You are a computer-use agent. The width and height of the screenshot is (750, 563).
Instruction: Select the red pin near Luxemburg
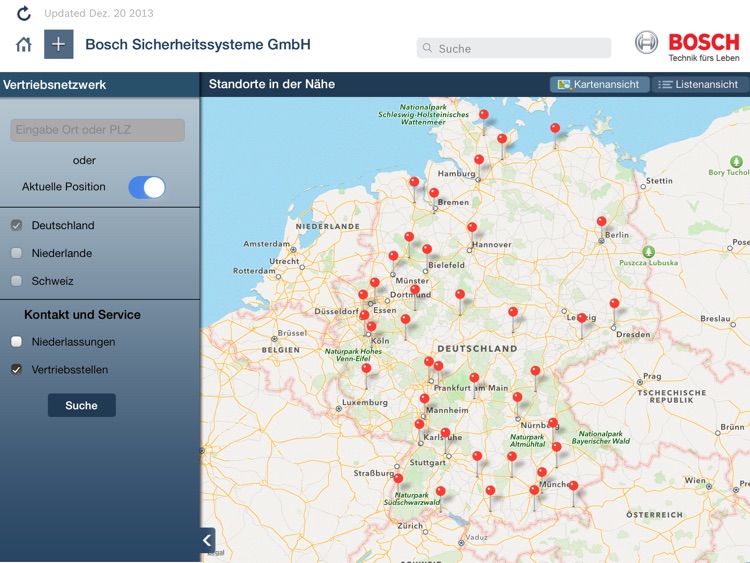[366, 368]
